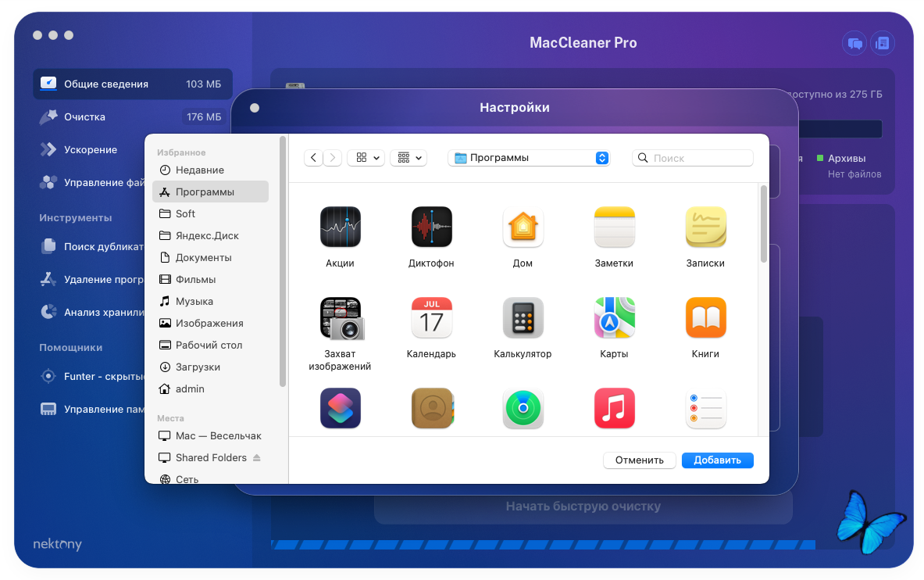
Task: Open Общие сведения in MacCleaner sidebar
Action: (133, 84)
